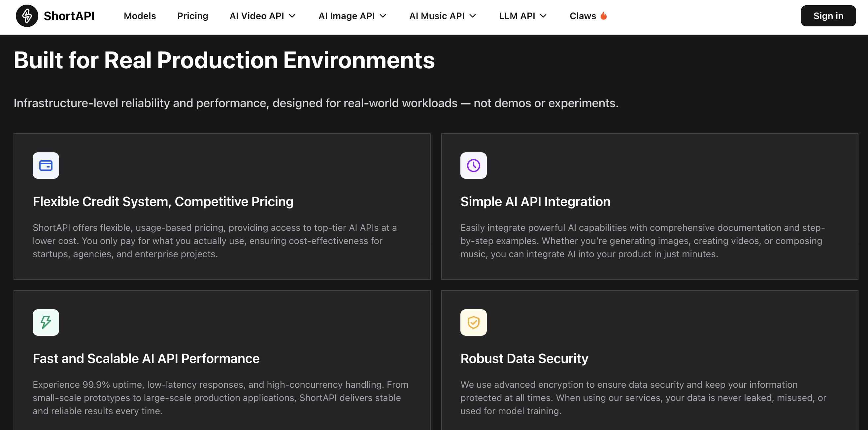
Task: Click the credit card icon
Action: click(x=46, y=165)
